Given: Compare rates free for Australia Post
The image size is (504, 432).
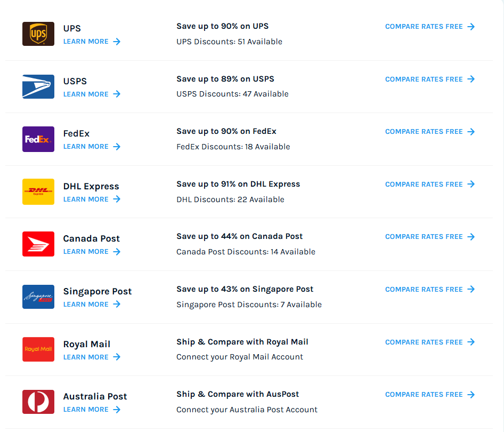Looking at the screenshot, I should 430,395.
